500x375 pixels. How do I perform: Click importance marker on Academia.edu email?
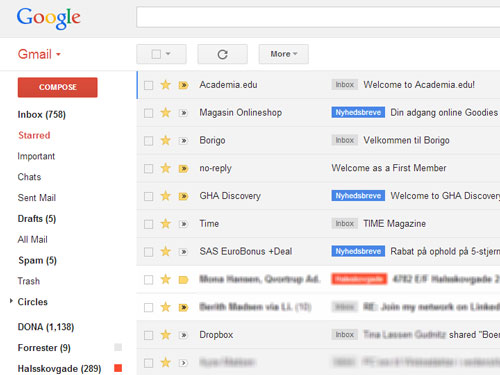click(183, 85)
